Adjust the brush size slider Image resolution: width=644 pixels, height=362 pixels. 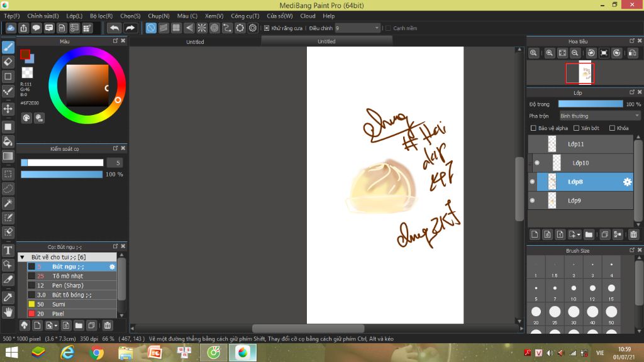[62, 163]
